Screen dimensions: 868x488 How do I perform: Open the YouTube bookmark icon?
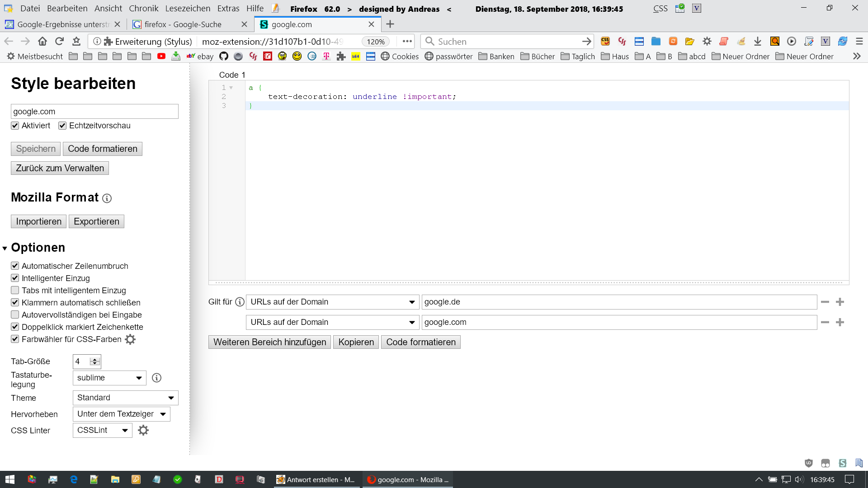[x=161, y=56]
